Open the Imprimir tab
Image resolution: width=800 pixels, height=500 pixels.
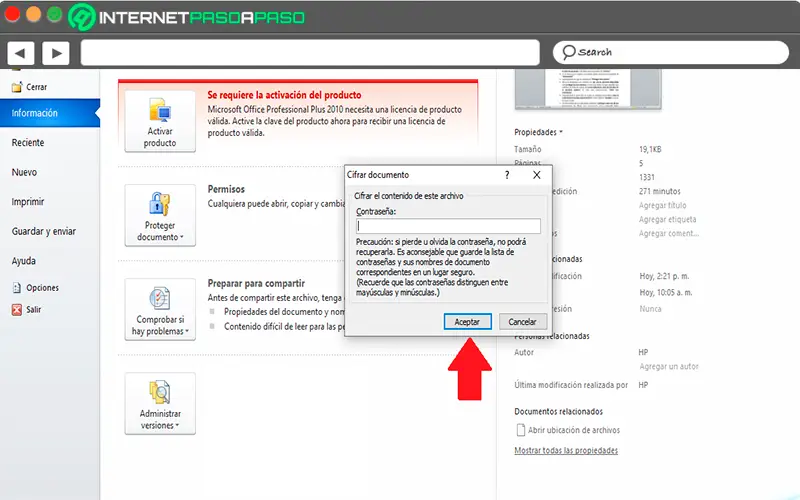28,202
